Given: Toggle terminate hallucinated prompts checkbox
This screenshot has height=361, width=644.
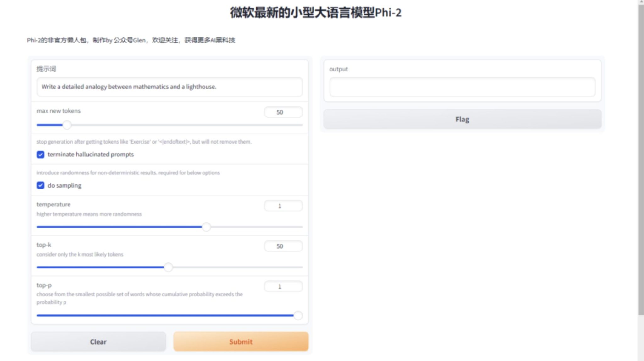Looking at the screenshot, I should click(x=41, y=155).
